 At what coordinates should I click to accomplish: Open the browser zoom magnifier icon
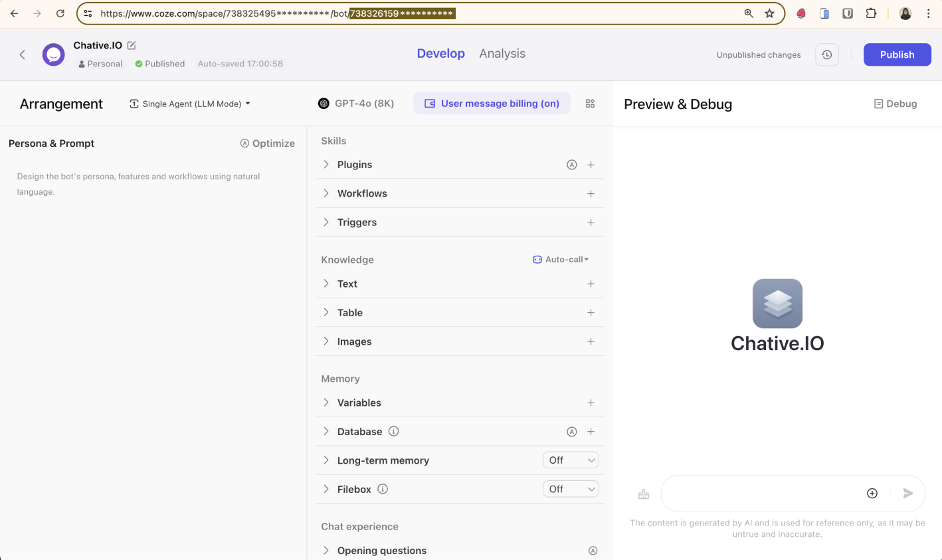(749, 13)
